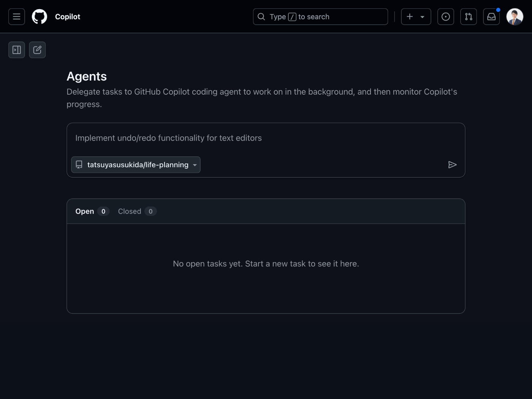Expand the create-new dropdown caret
This screenshot has height=399, width=532.
point(423,17)
